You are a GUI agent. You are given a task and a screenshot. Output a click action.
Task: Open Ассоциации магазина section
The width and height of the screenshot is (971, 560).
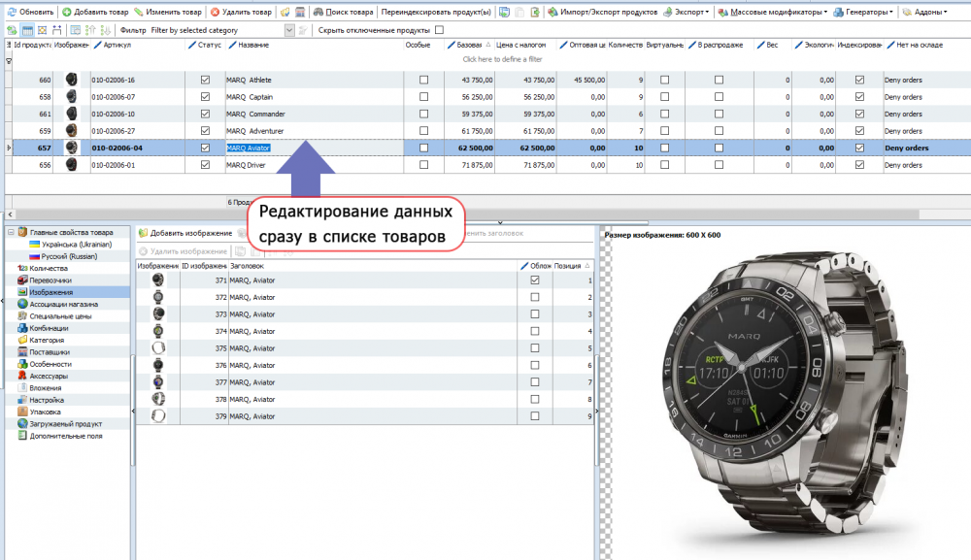click(x=57, y=304)
